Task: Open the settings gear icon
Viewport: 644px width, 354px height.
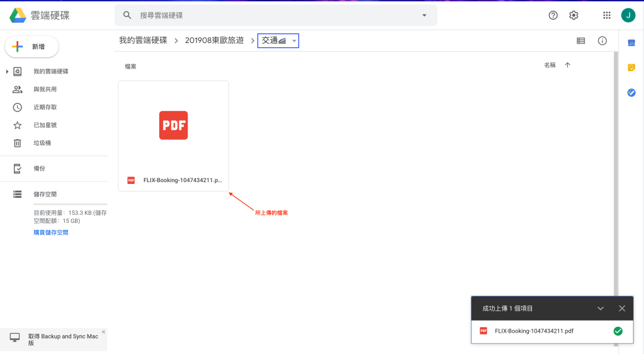Action: (x=573, y=15)
